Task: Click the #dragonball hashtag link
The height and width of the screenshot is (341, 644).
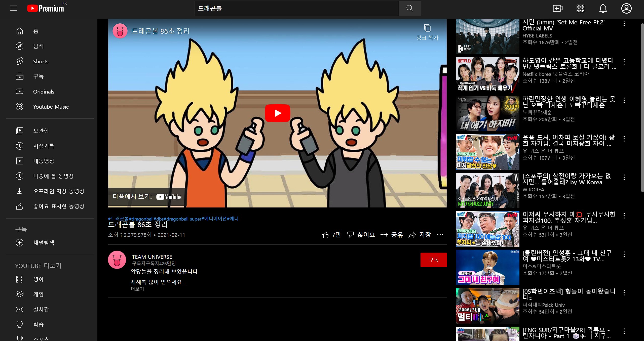Action: pyautogui.click(x=141, y=219)
